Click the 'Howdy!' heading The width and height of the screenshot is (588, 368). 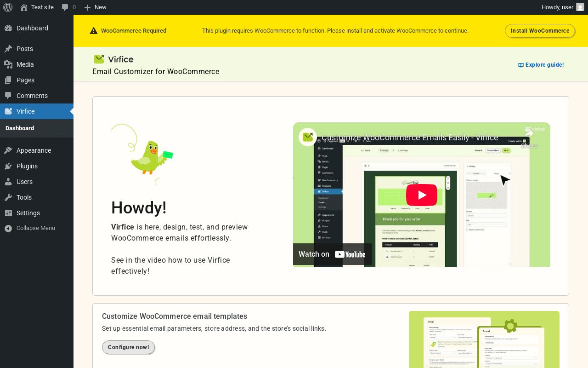pyautogui.click(x=139, y=208)
